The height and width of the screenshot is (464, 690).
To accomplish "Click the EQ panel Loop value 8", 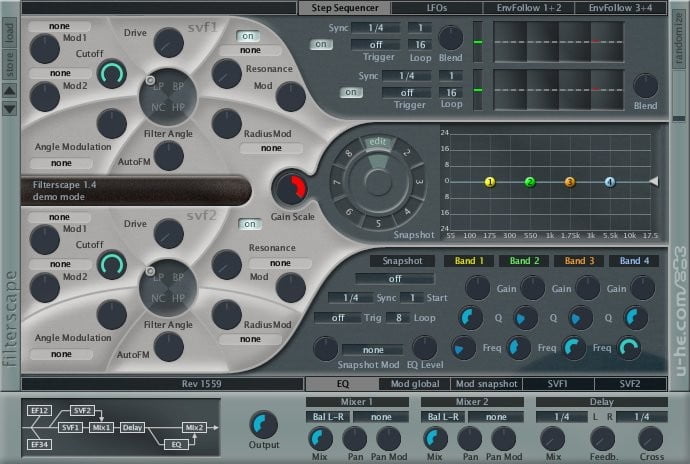I will click(398, 317).
